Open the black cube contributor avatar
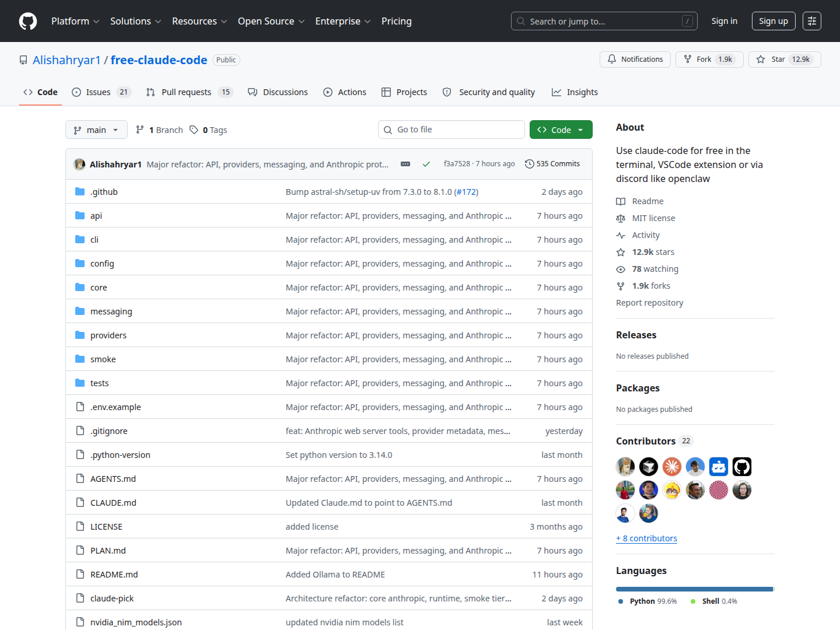Image resolution: width=840 pixels, height=630 pixels. [649, 467]
